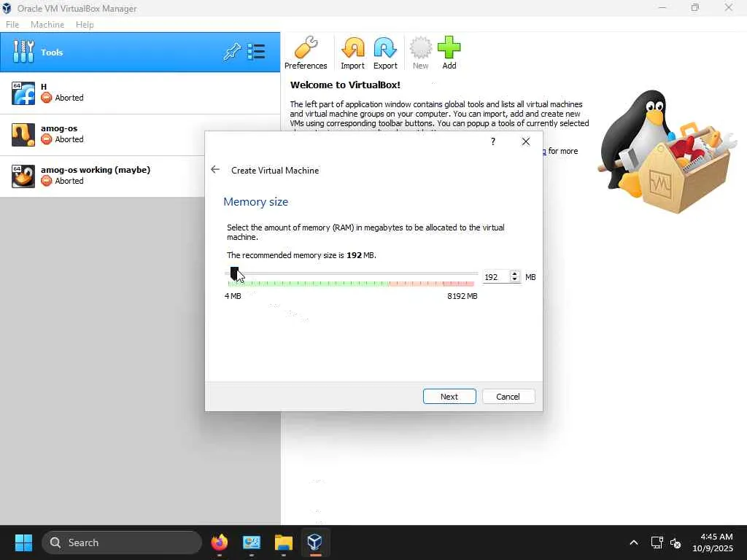Click the Windows Start button
The height and width of the screenshot is (560, 747).
pyautogui.click(x=23, y=542)
